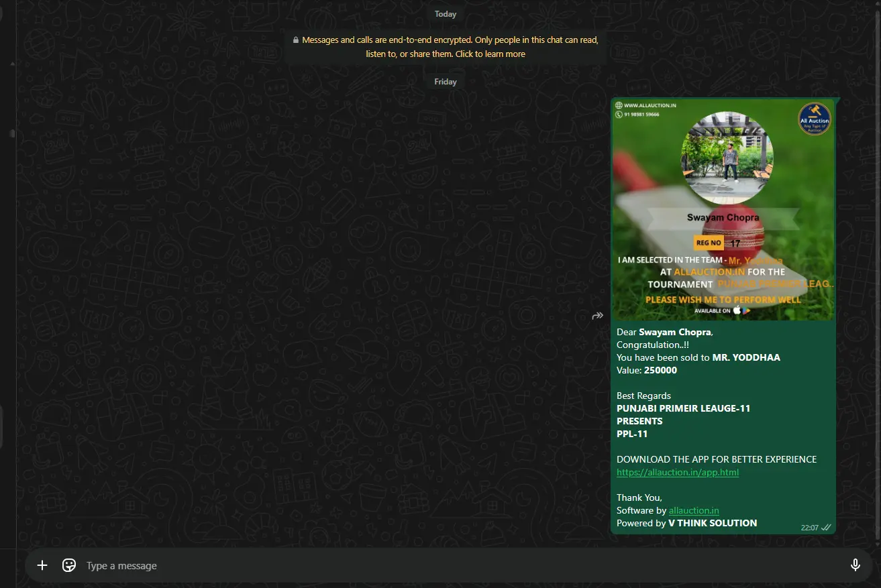Click the All Auction gavel logo badge
The height and width of the screenshot is (588, 881).
click(814, 120)
